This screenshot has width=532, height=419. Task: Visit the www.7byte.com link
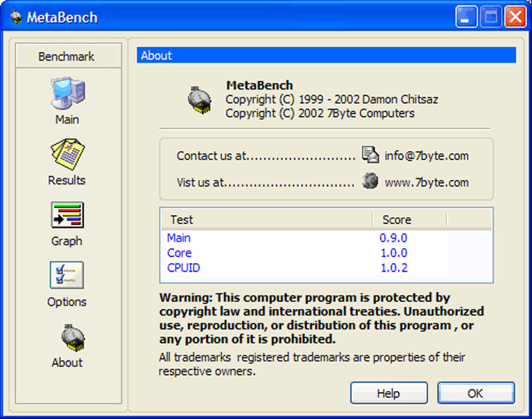(x=427, y=182)
